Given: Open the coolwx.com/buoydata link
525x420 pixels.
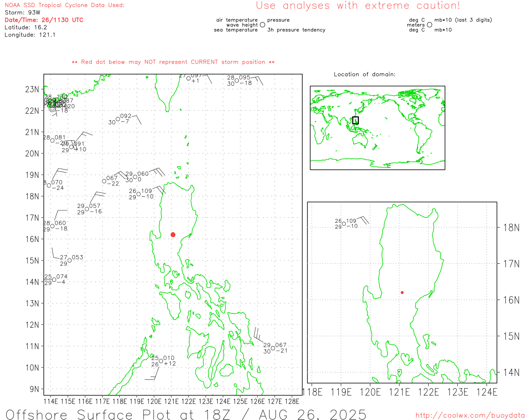Looking at the screenshot, I should (470, 415).
